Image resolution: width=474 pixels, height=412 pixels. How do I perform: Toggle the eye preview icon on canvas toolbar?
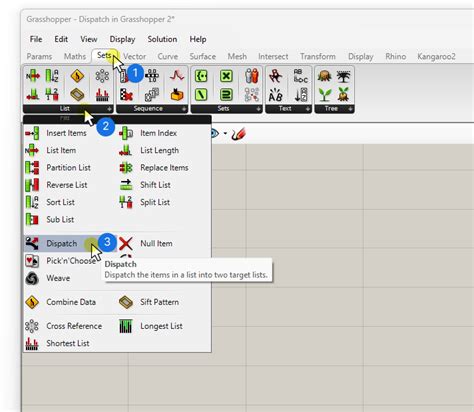(214, 134)
